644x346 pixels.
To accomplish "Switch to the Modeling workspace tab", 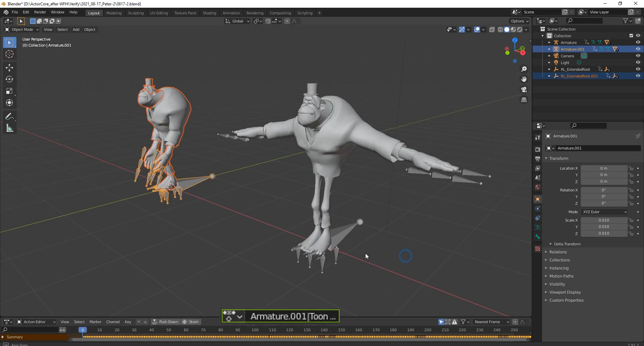I will [x=114, y=13].
